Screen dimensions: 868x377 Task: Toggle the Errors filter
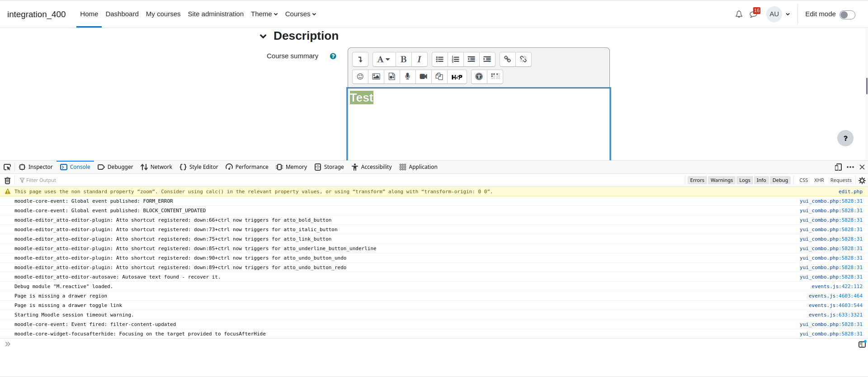pyautogui.click(x=697, y=180)
